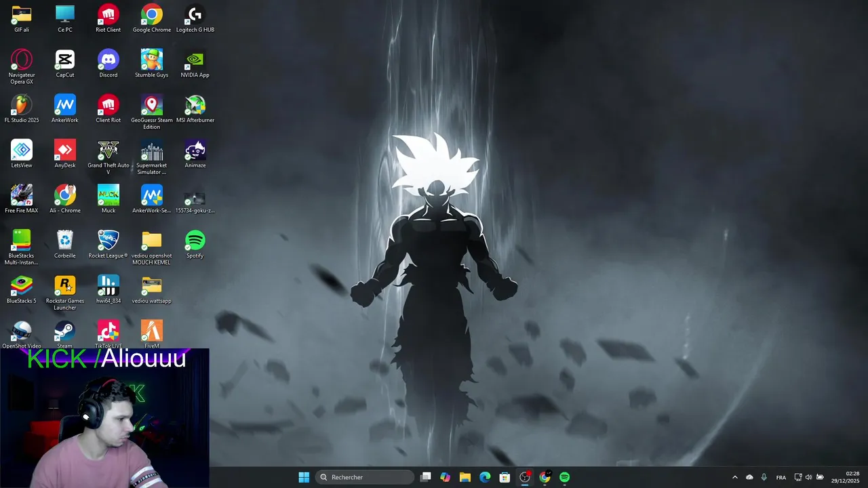Screen dimensions: 868x488
Task: Launch the Spotify desktop shortcut
Action: [x=195, y=245]
